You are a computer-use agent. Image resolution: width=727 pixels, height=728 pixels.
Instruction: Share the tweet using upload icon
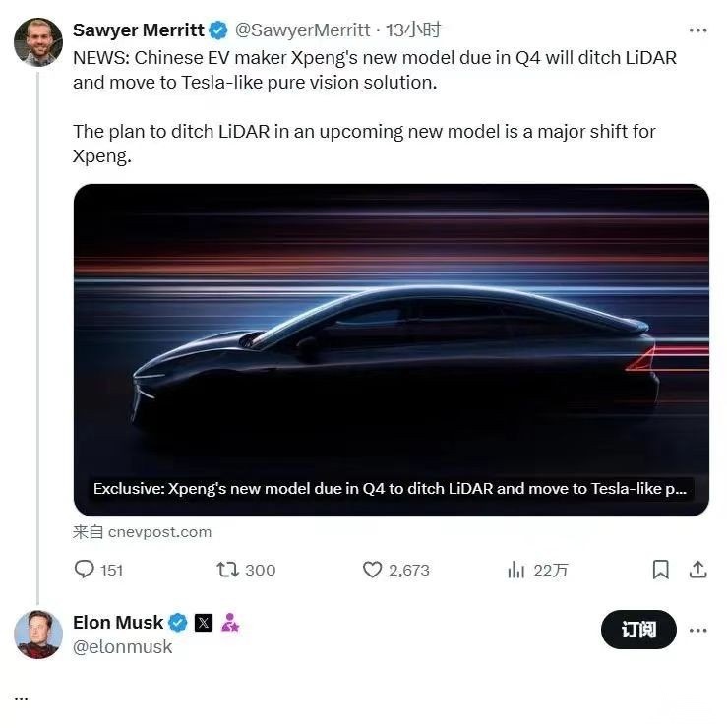[x=697, y=570]
